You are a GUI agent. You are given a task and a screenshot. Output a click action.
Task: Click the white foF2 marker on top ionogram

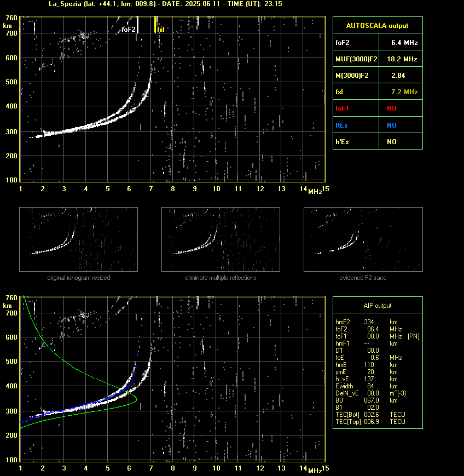click(137, 25)
